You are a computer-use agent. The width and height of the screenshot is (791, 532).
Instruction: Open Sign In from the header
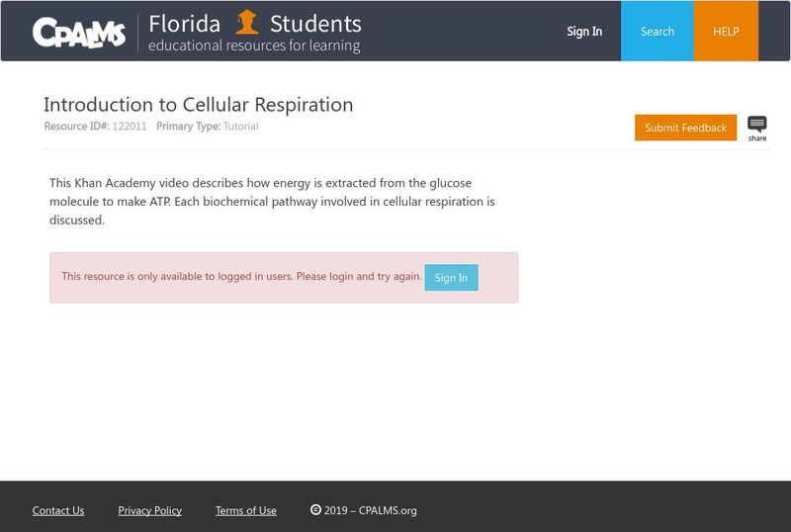[584, 32]
